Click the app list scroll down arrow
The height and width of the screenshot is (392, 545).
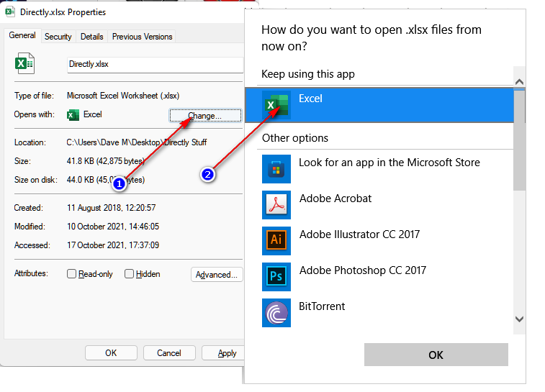tap(519, 319)
